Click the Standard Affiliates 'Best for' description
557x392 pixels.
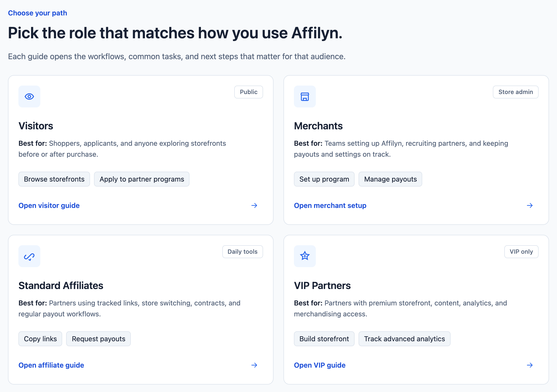tap(130, 308)
